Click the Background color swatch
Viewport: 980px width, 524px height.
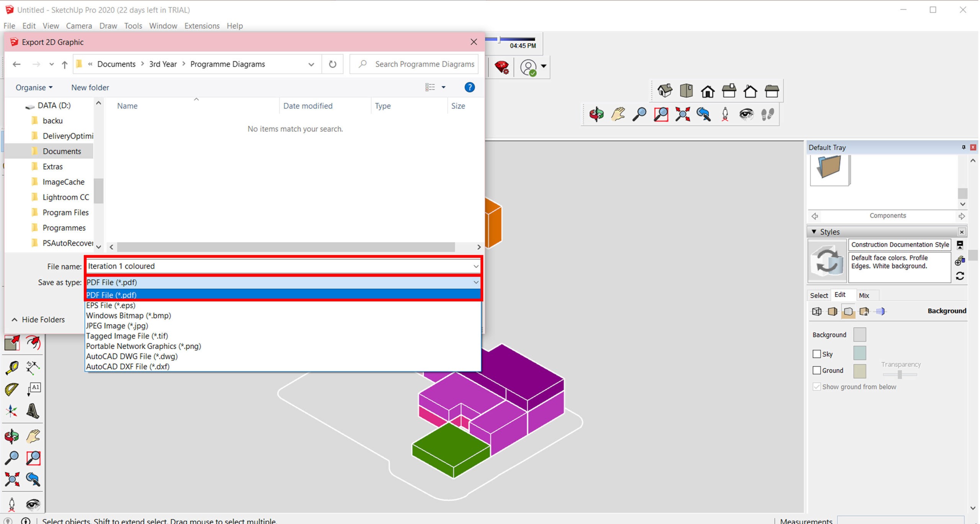pos(859,334)
